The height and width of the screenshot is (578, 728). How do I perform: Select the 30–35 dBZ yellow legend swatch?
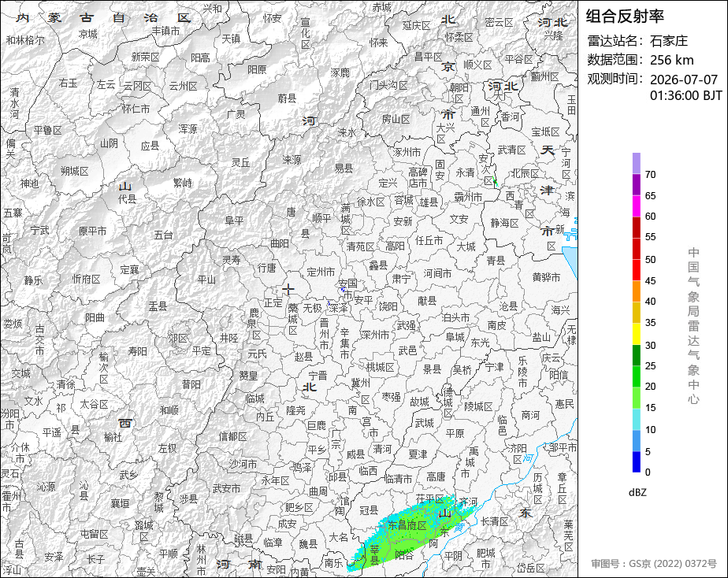click(636, 334)
